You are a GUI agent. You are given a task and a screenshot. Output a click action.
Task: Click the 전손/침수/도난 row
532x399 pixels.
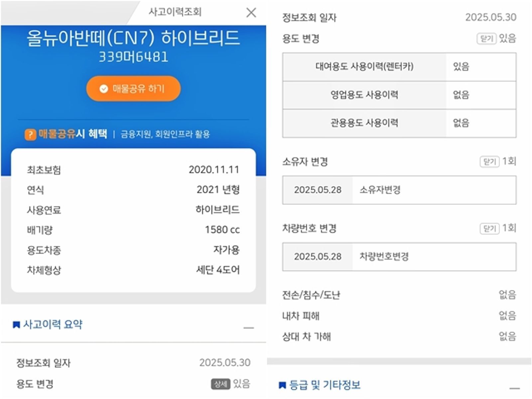pyautogui.click(x=399, y=295)
